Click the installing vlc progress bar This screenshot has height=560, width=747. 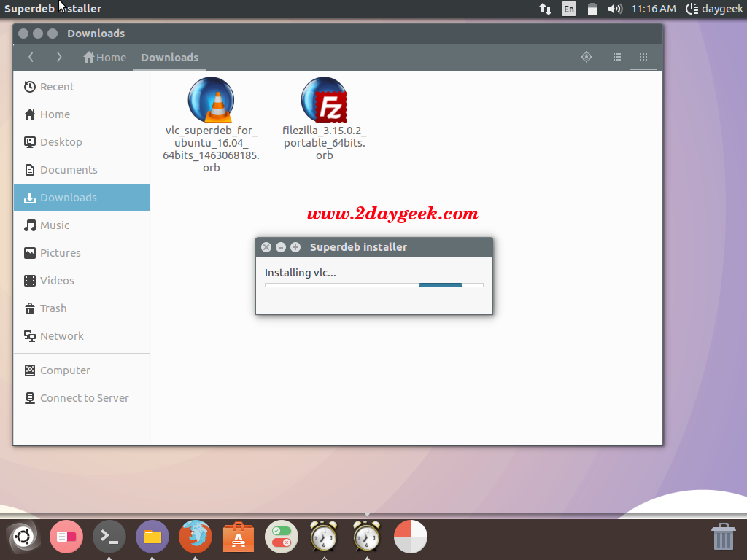pos(374,285)
